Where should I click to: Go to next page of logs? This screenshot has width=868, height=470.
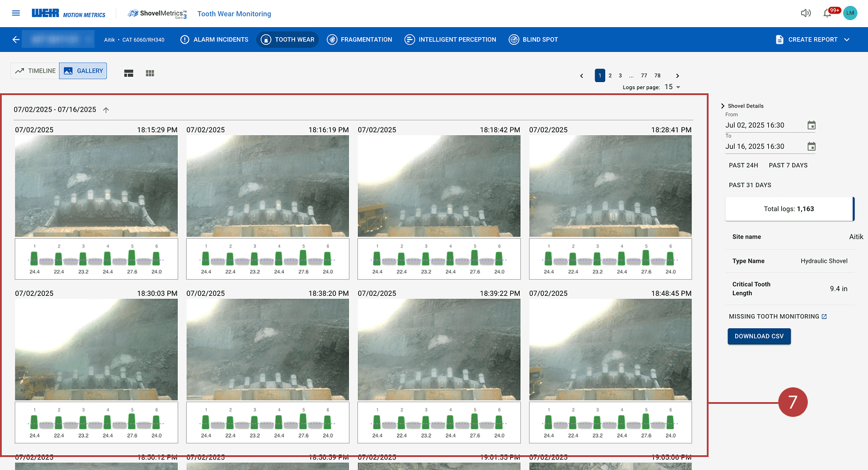click(677, 76)
